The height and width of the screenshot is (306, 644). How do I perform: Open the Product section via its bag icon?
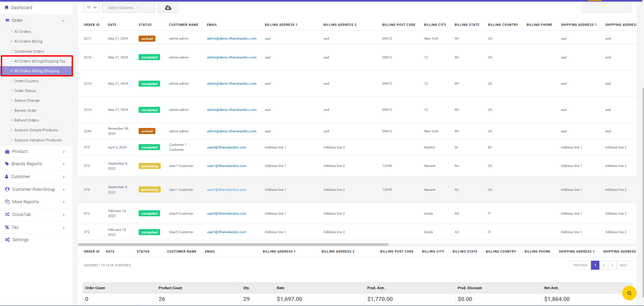tap(7, 151)
